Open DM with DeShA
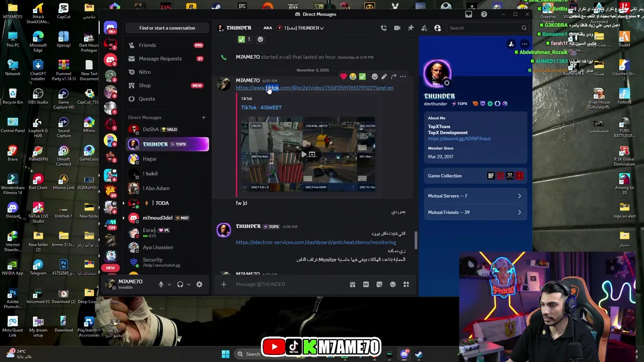Viewport: 644px width, 362px height. tap(167, 129)
